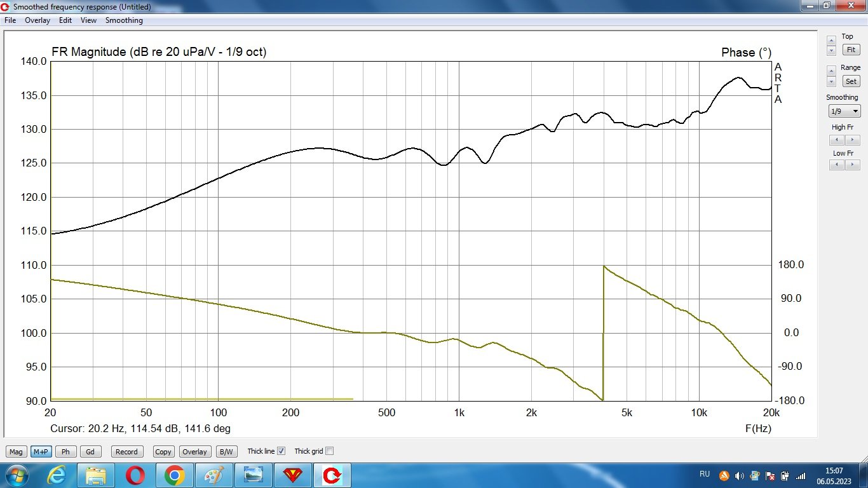Launch Paint from the taskbar
This screenshot has width=868, height=488.
tap(214, 475)
